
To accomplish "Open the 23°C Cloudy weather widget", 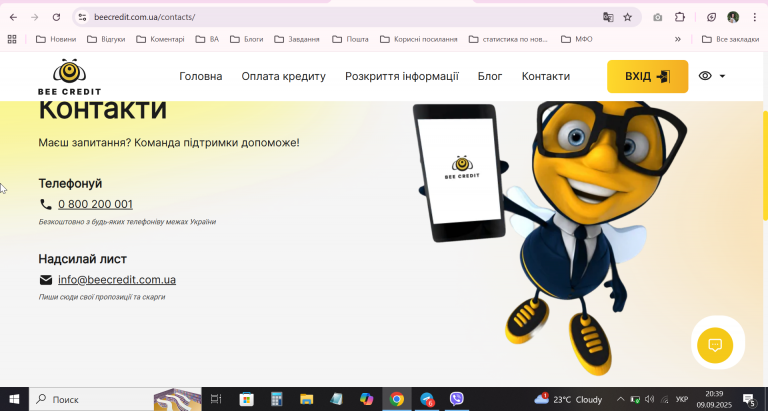I will 568,399.
